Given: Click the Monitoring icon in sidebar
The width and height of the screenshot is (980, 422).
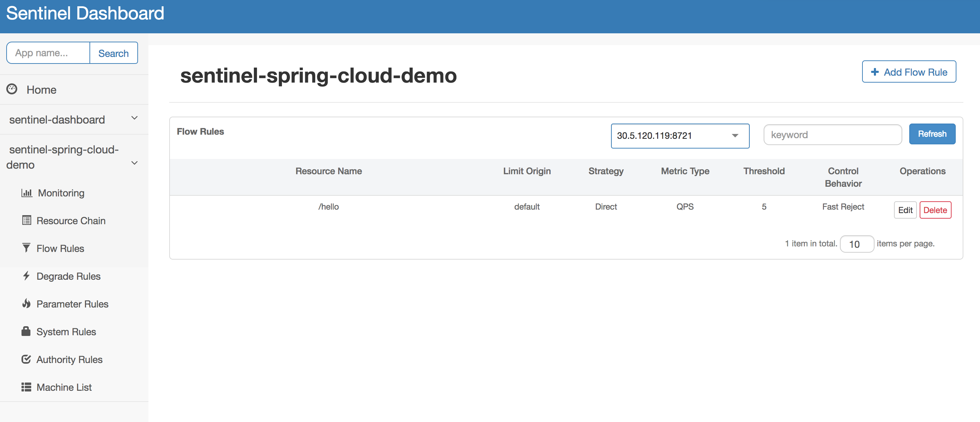Looking at the screenshot, I should 27,193.
